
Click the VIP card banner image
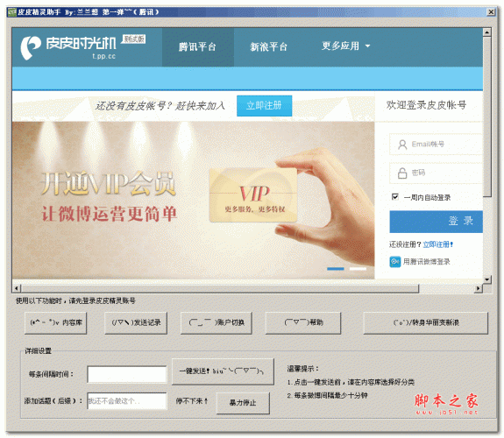point(253,194)
